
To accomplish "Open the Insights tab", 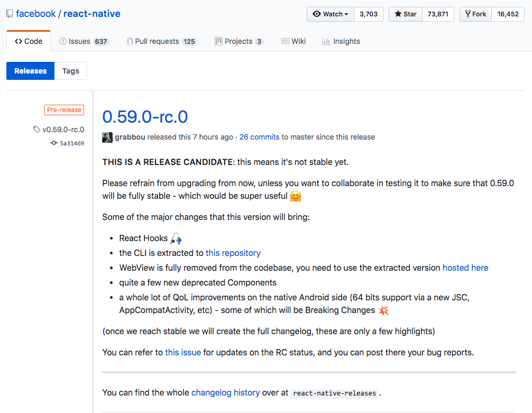I will (x=341, y=41).
